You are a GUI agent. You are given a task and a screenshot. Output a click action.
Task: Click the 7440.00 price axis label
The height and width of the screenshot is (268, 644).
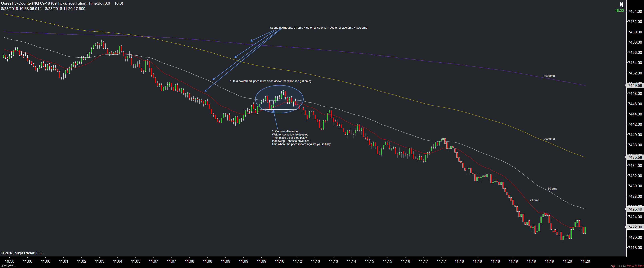click(x=635, y=135)
